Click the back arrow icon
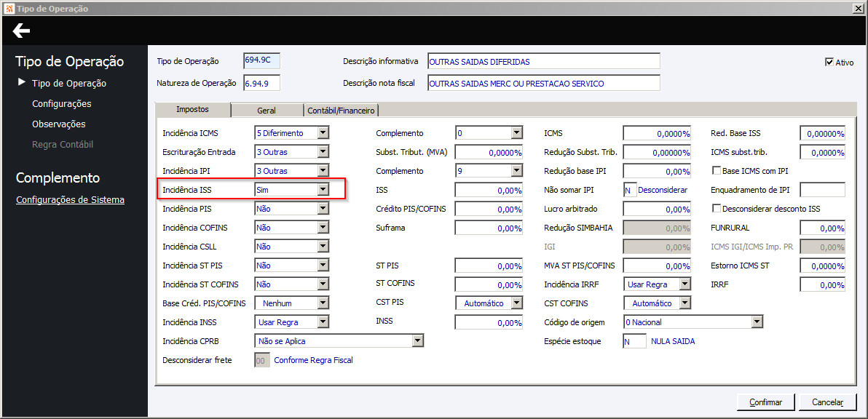Image resolution: width=868 pixels, height=419 pixels. click(x=21, y=31)
